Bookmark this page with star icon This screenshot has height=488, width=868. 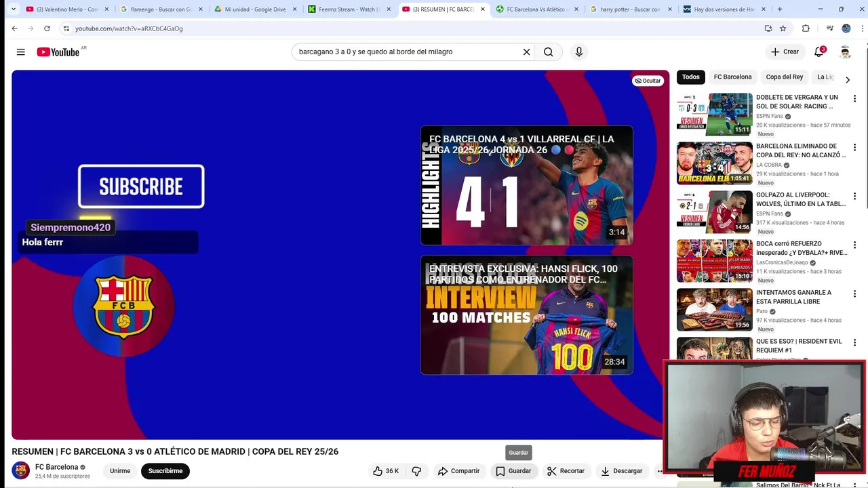(783, 28)
